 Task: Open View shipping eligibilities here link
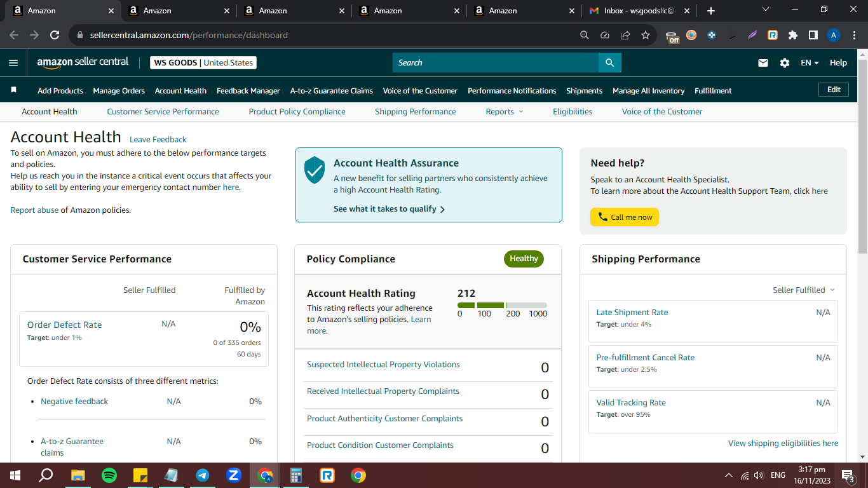pyautogui.click(x=783, y=444)
